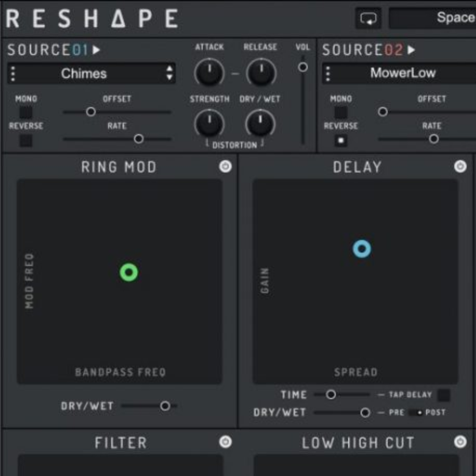Viewport: 476px width, 476px height.
Task: Toggle the Delay power button
Action: pyautogui.click(x=460, y=166)
